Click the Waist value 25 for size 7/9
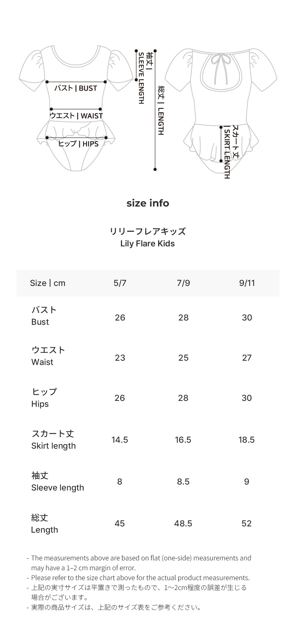 point(183,358)
